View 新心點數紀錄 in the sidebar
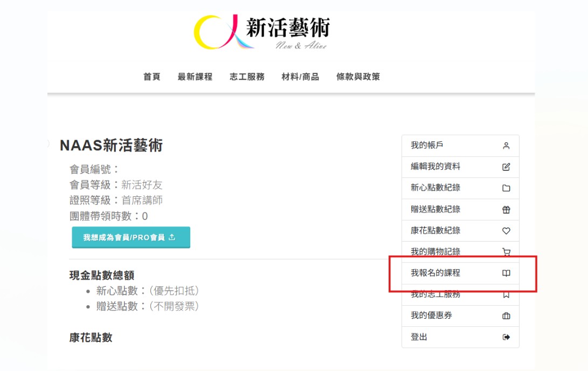 click(460, 188)
